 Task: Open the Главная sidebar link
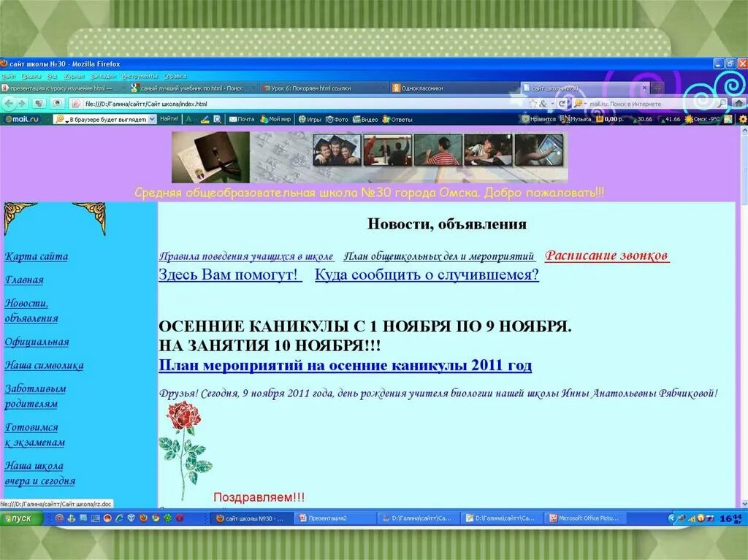click(x=24, y=280)
